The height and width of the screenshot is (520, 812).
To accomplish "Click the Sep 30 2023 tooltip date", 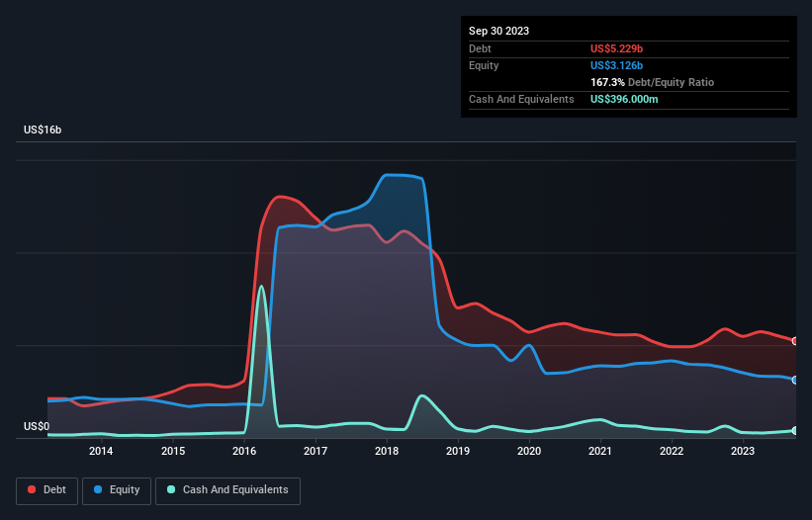I will pos(498,31).
